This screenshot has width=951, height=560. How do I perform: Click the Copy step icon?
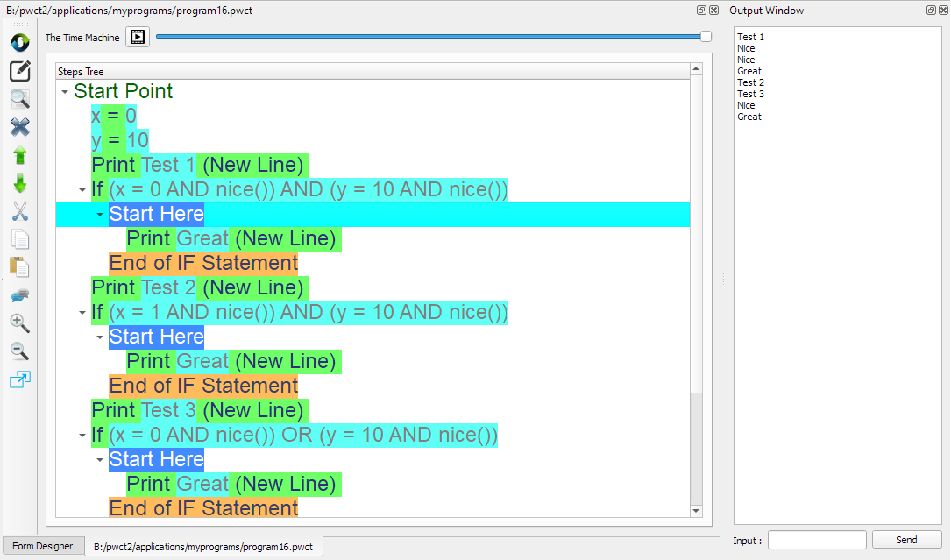[x=19, y=239]
